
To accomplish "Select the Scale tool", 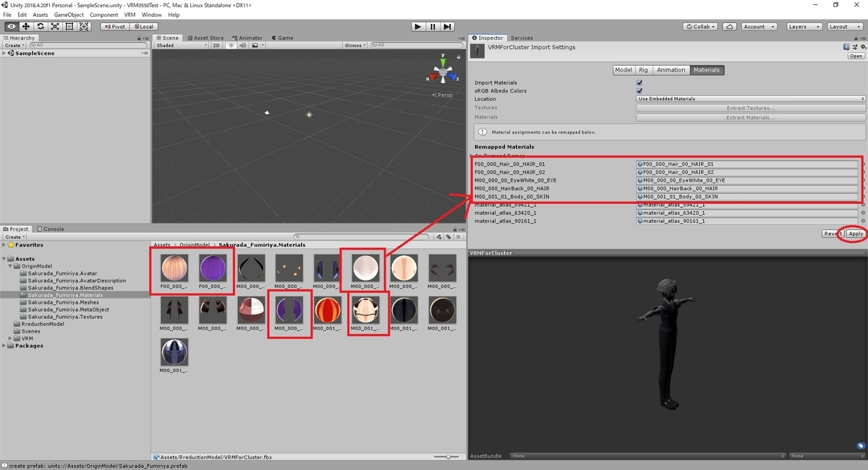I will [55, 27].
